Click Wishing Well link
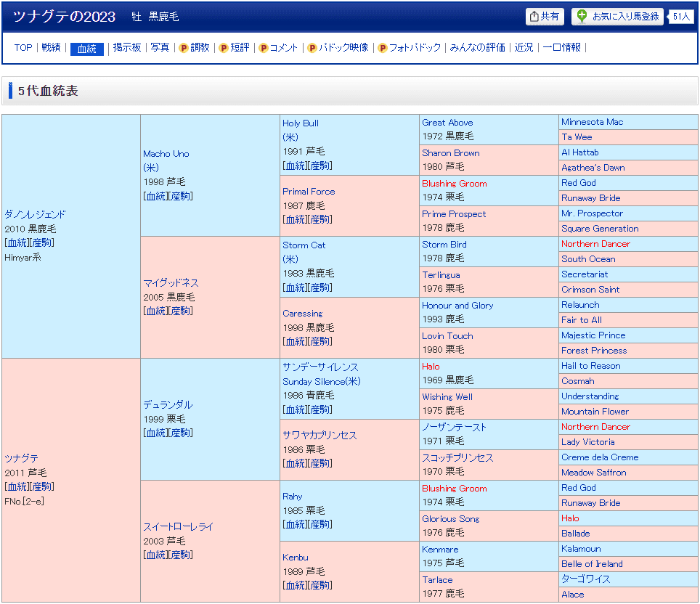Viewport: 700px width, 604px height. click(447, 397)
